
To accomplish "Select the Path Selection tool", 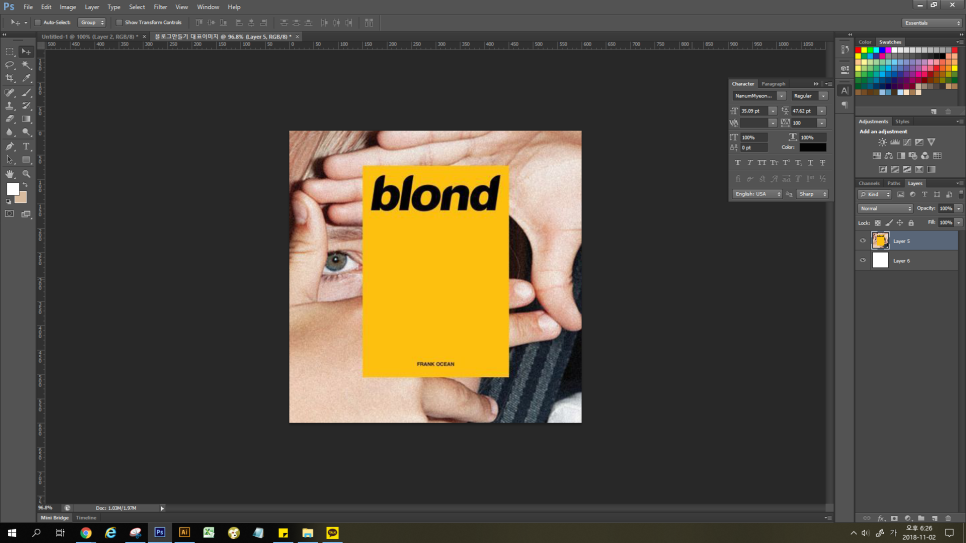I will pos(10,160).
